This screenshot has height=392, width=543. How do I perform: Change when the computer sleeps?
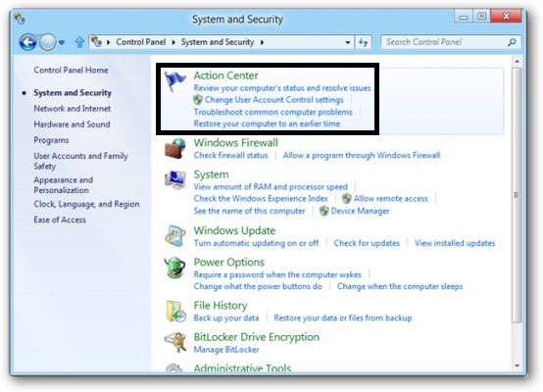pos(400,286)
